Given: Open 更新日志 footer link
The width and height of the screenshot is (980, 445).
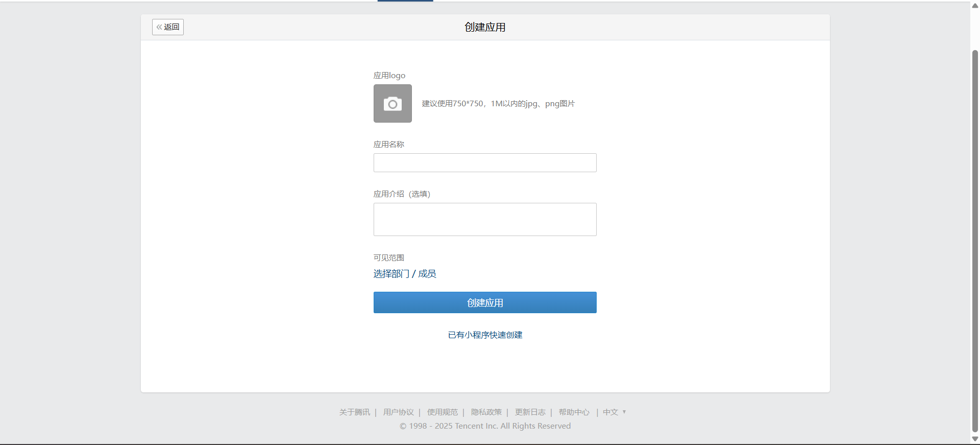Looking at the screenshot, I should click(530, 412).
